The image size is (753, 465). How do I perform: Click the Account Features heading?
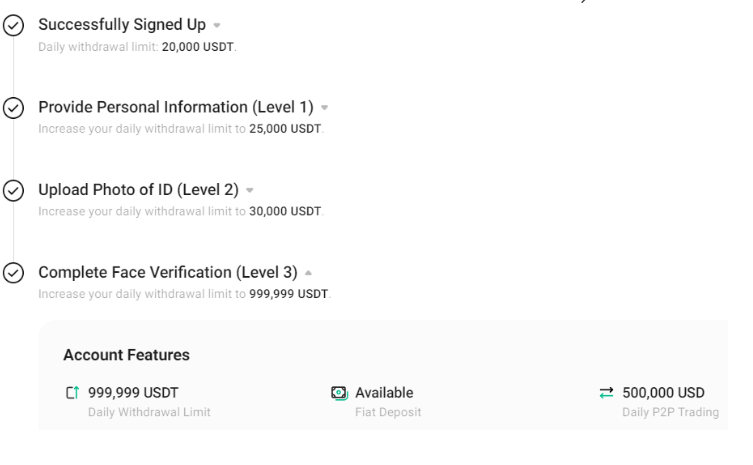pyautogui.click(x=127, y=355)
